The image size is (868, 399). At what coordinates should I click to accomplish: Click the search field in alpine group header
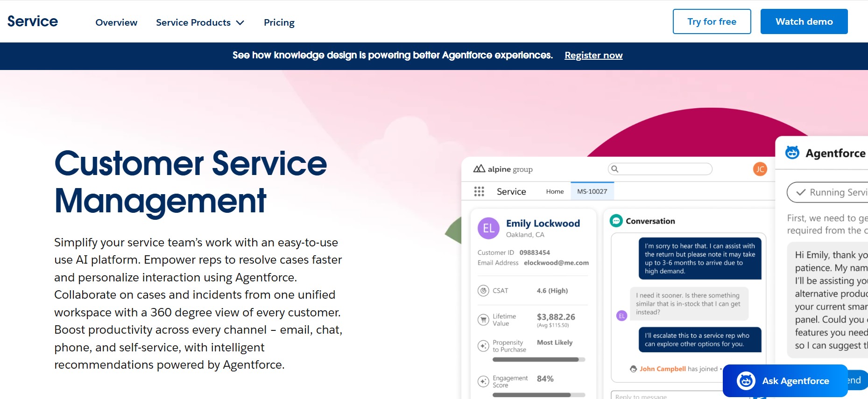[660, 169]
